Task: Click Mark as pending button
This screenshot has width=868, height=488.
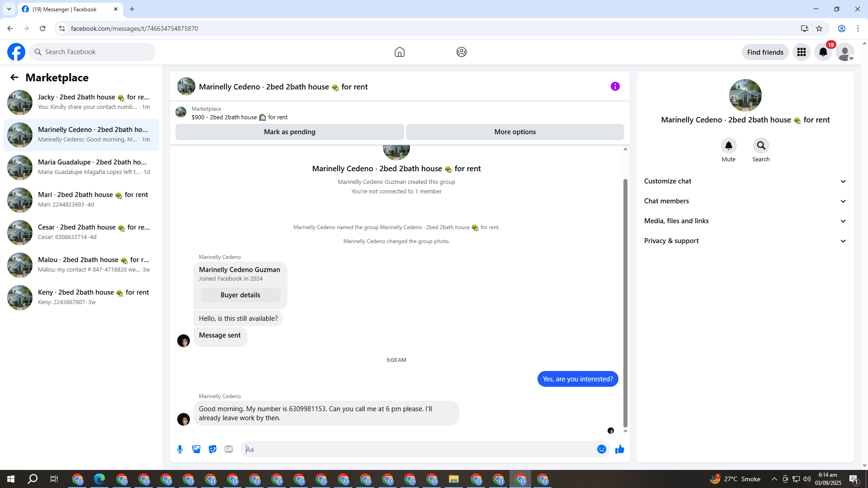Action: pos(290,132)
